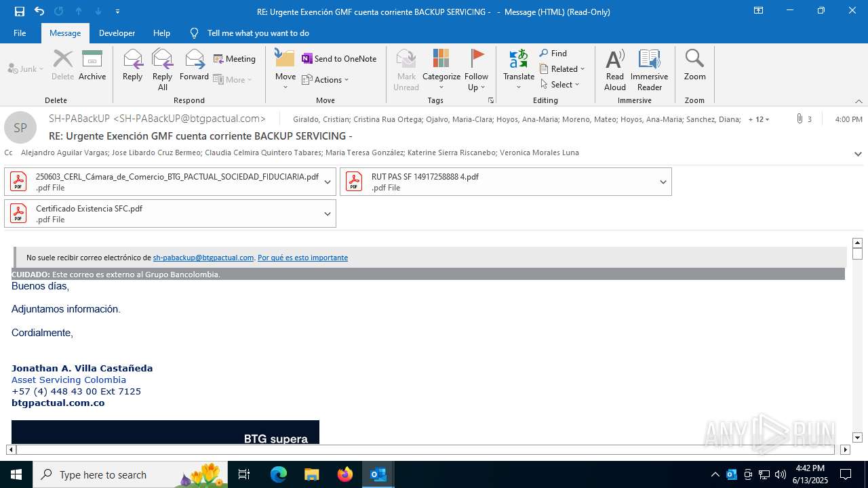The image size is (868, 488).
Task: Show the additional +12 recipients
Action: [759, 119]
